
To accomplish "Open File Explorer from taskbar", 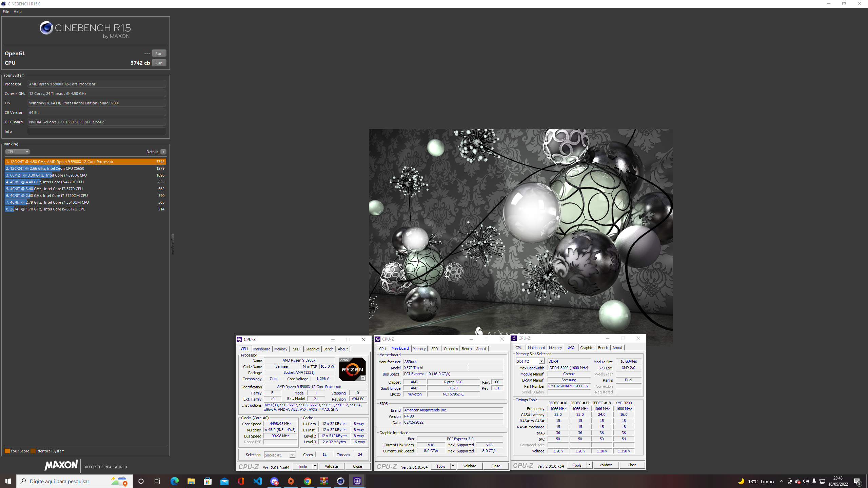I will click(x=191, y=481).
